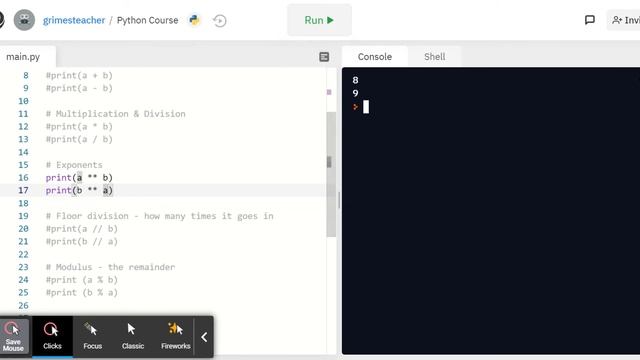Click line number 18 in gutter

tap(23, 203)
